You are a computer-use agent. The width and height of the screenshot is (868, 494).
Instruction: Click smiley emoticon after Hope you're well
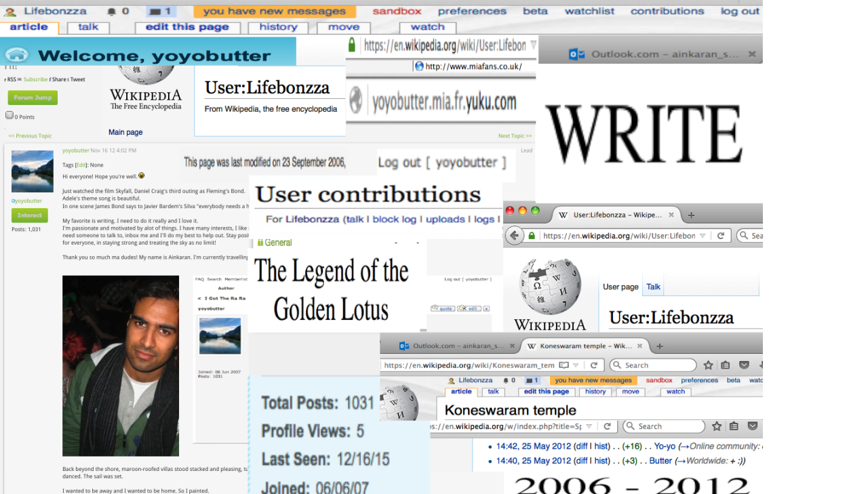point(142,176)
